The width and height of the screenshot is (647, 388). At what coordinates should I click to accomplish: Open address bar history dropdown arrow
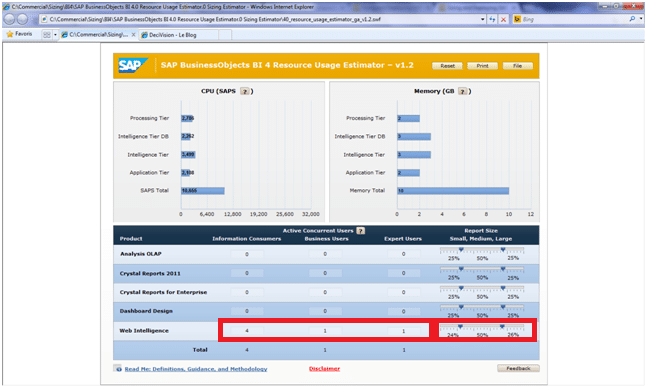(482, 19)
